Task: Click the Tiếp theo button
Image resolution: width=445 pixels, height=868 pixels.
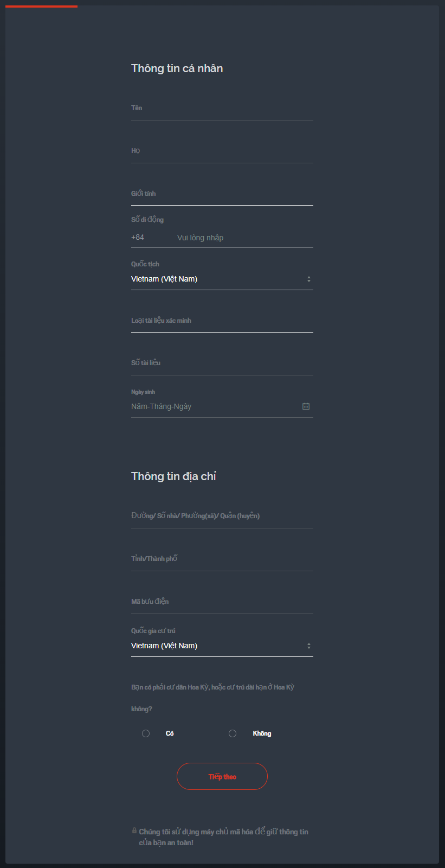Action: (222, 776)
